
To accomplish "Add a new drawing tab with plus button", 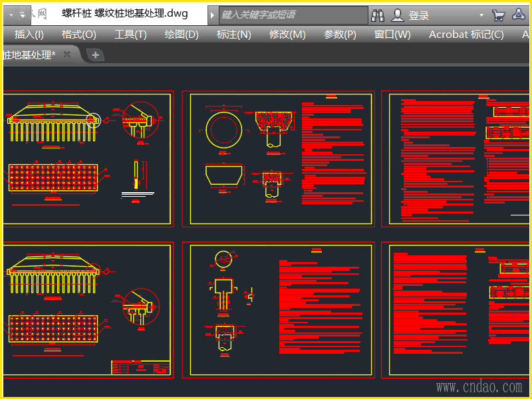I will (x=95, y=55).
